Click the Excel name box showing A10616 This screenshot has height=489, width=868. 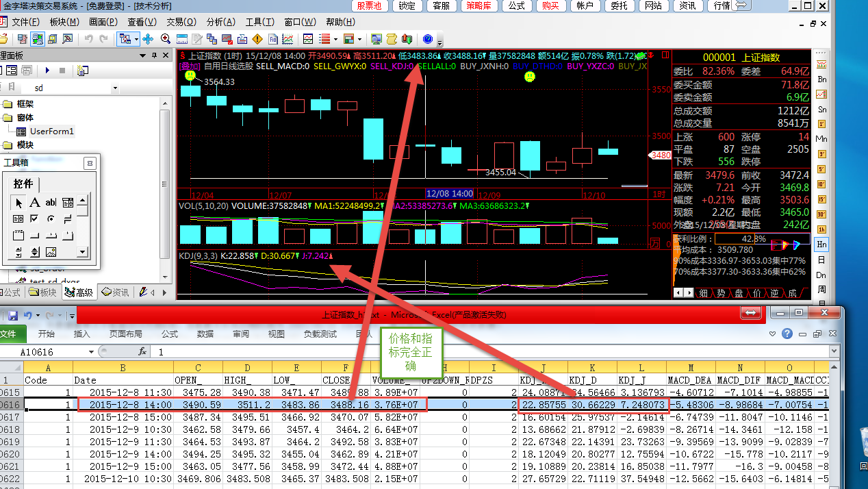coord(48,351)
